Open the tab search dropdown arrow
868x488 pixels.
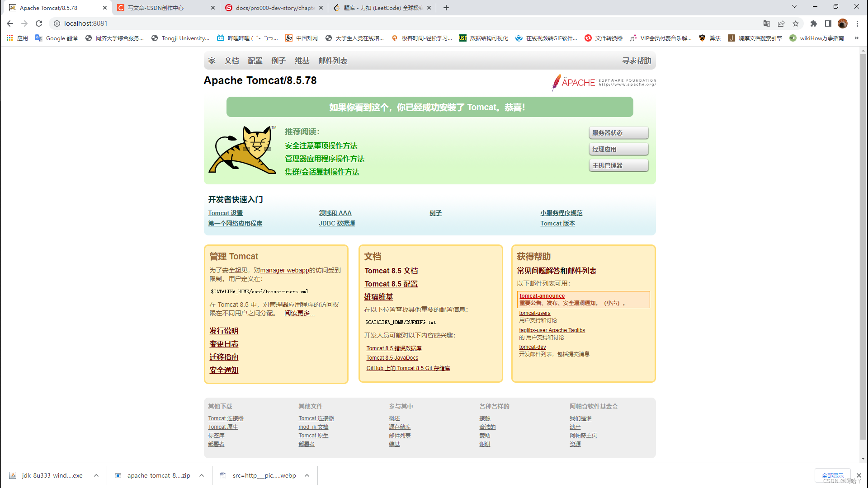(x=794, y=7)
